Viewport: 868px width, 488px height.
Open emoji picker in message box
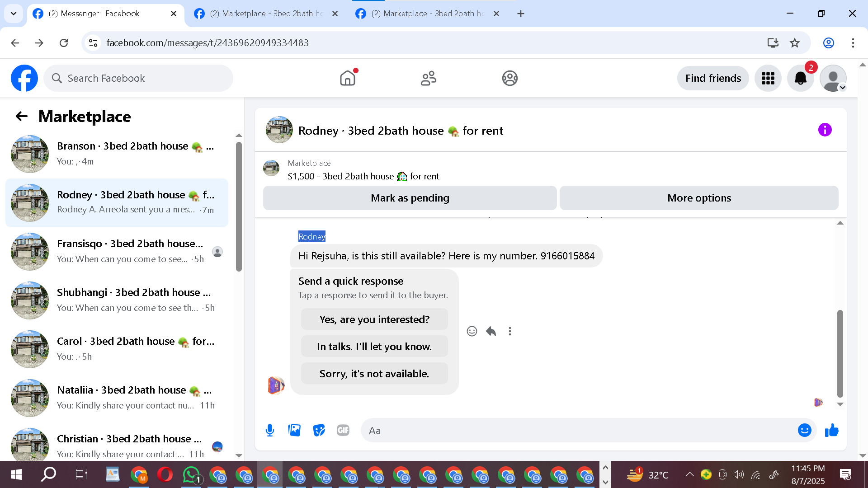(804, 430)
